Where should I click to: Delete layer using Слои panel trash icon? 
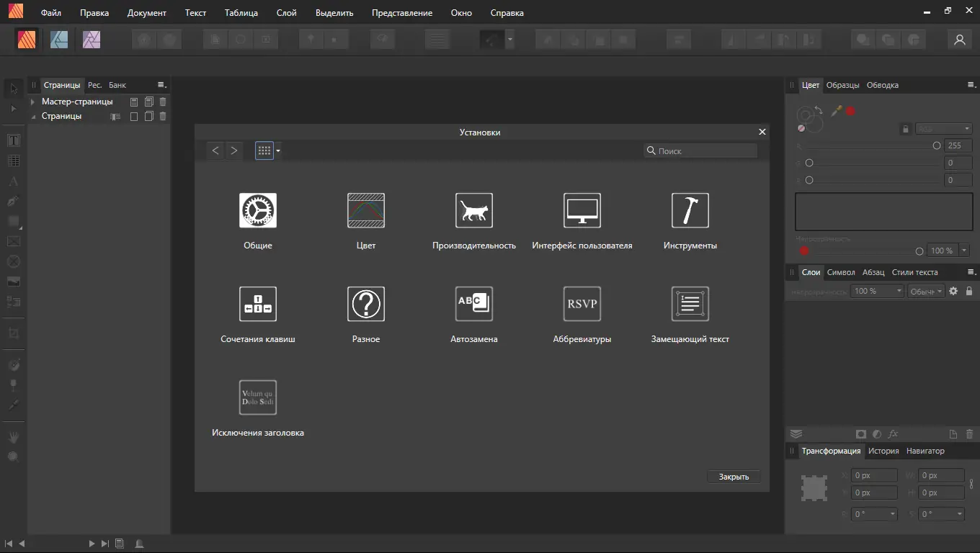969,434
